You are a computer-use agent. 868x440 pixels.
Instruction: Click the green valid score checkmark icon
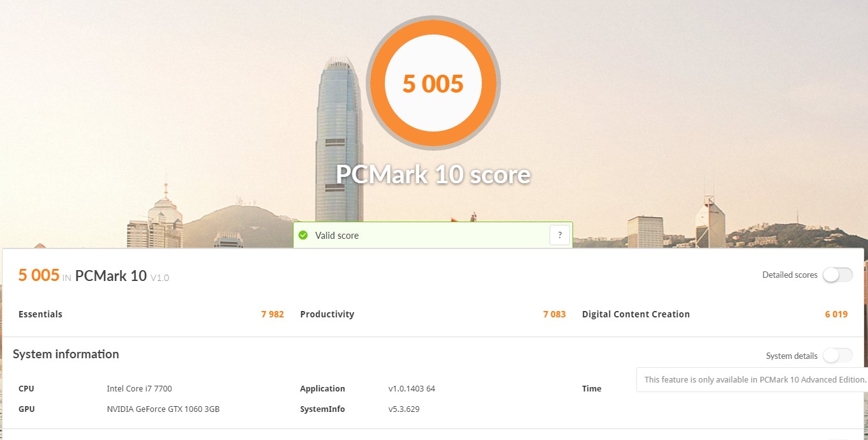coord(303,236)
